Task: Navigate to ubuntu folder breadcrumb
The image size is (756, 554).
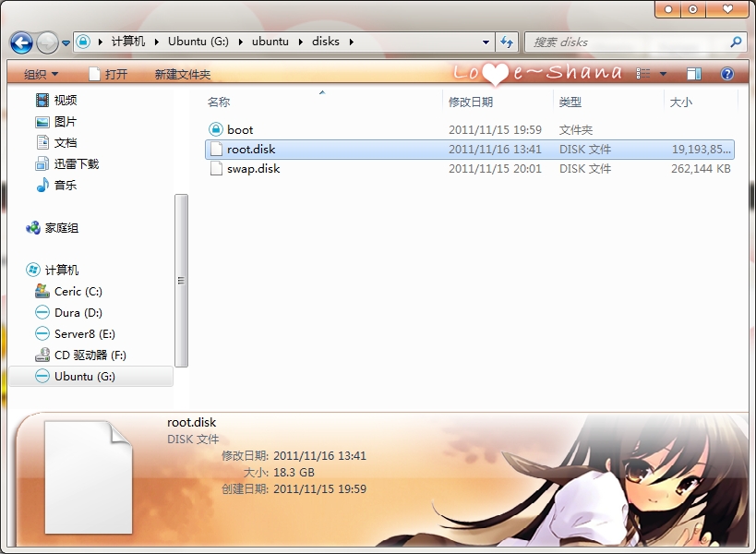Action: tap(270, 42)
